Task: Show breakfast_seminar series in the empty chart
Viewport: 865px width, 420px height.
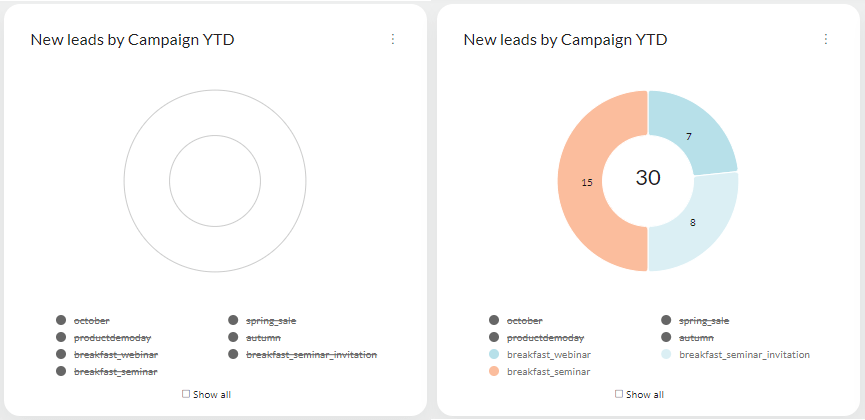Action: pos(114,371)
